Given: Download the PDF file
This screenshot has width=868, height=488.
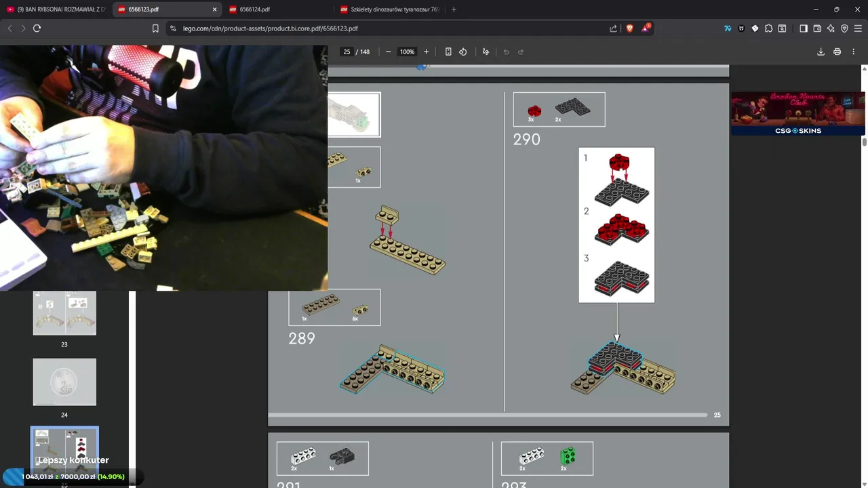Looking at the screenshot, I should pos(821,52).
